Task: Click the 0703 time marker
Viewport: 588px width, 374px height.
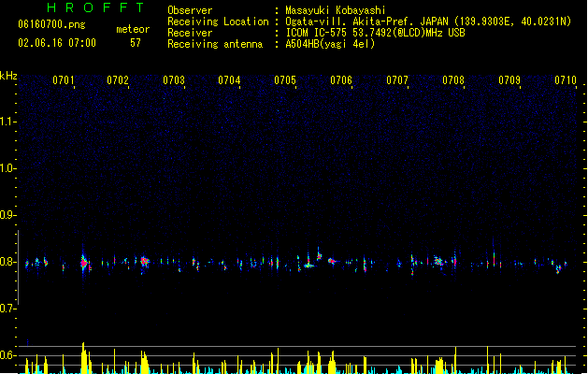Action: pyautogui.click(x=174, y=80)
